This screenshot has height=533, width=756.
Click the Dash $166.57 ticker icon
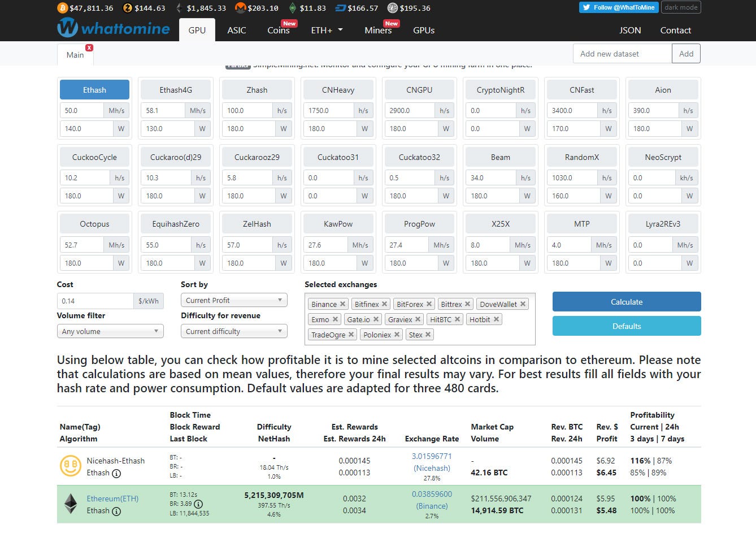[x=341, y=8]
